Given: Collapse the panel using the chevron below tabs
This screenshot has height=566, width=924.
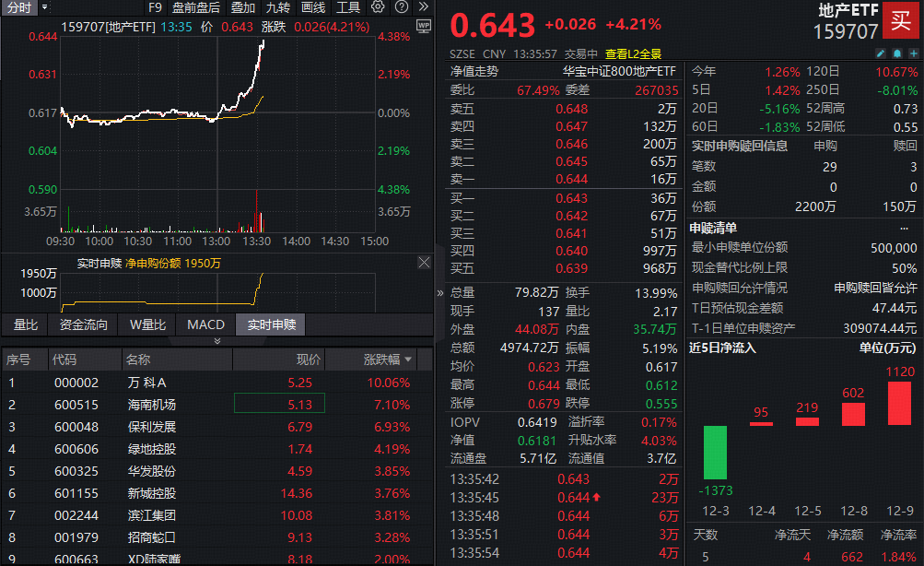Looking at the screenshot, I should [217, 340].
